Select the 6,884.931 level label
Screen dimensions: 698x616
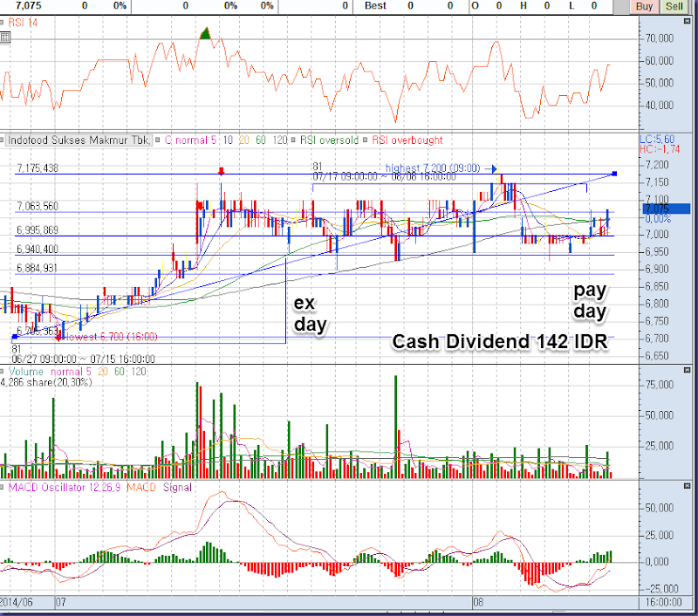tap(38, 268)
